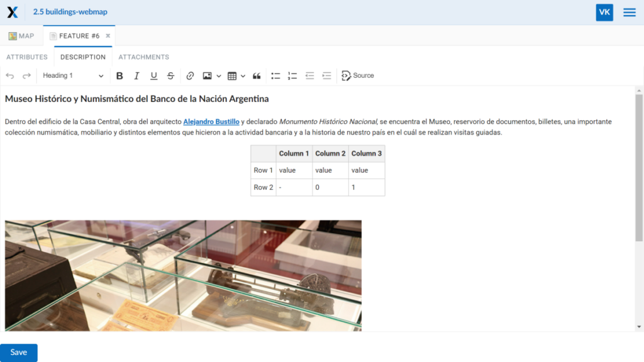Click the Row 1 label cell
Image resolution: width=644 pixels, height=362 pixels.
(264, 170)
